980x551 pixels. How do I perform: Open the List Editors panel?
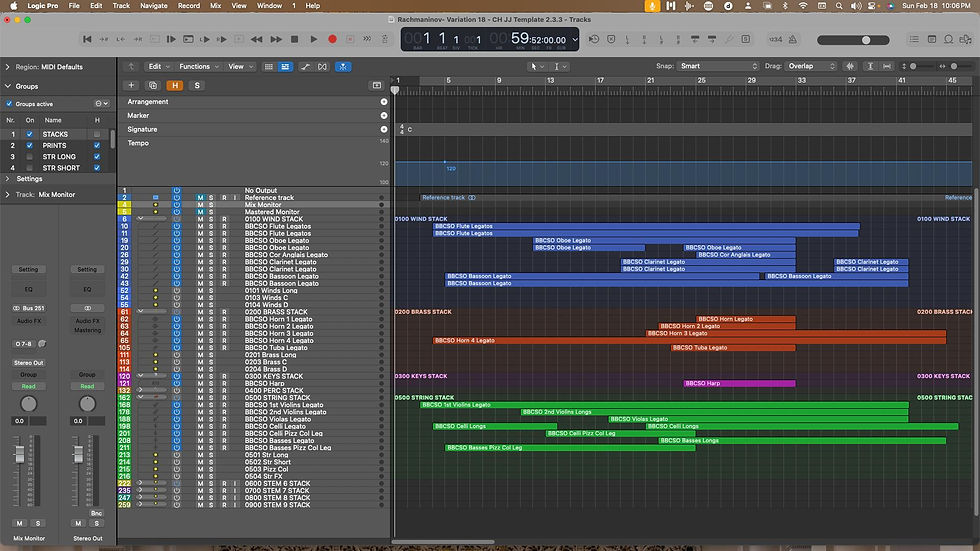click(x=914, y=39)
